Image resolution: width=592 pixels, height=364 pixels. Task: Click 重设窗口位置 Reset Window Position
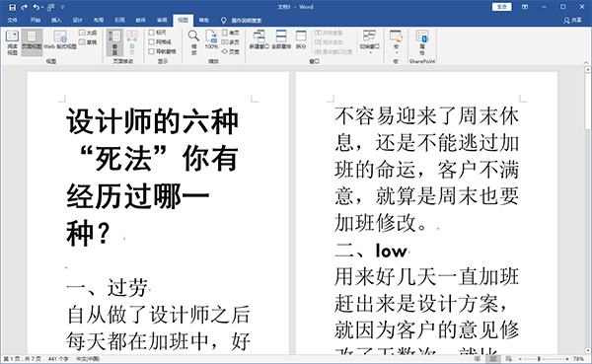click(333, 51)
